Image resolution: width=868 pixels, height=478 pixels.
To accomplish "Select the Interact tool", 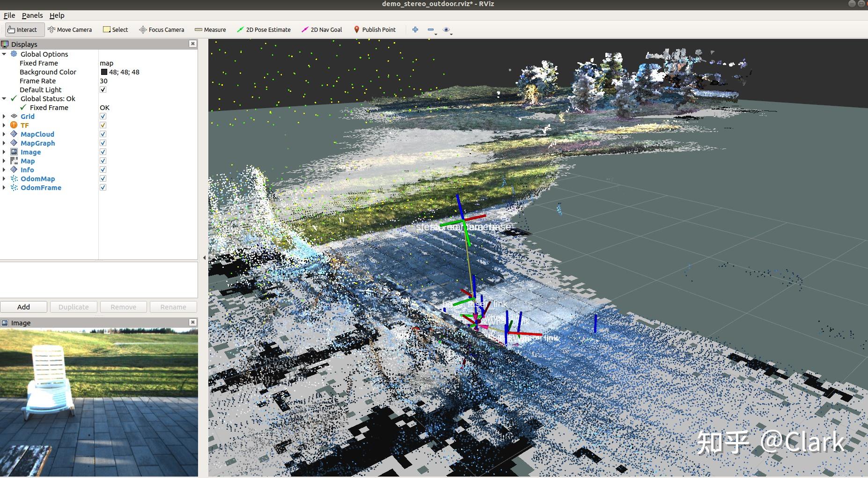I will (23, 29).
